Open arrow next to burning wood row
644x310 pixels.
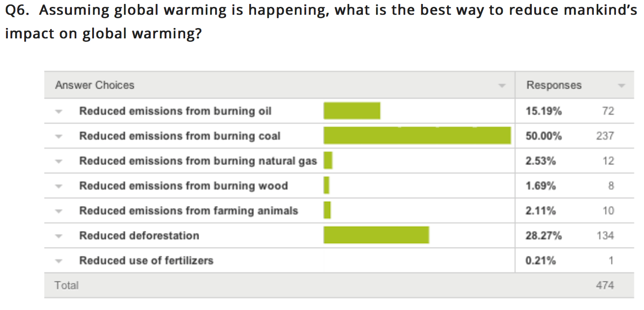point(59,186)
